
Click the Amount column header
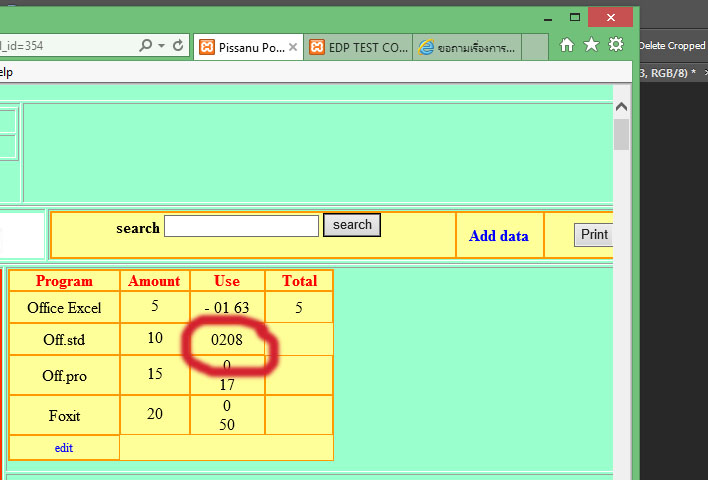(154, 281)
